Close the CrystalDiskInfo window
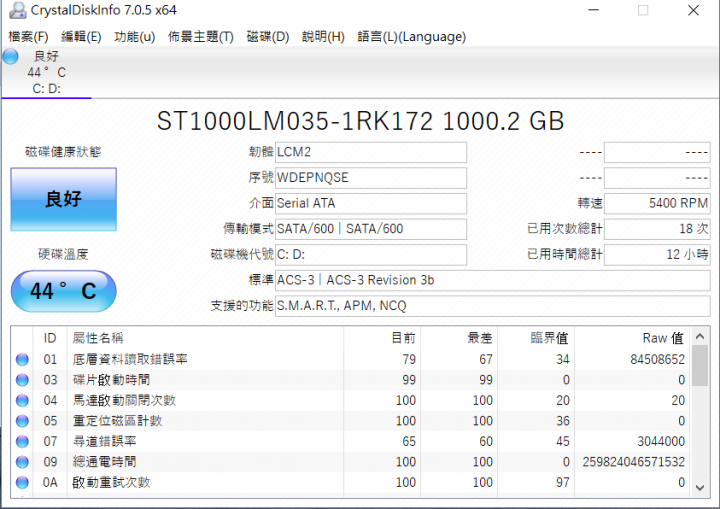Image resolution: width=720 pixels, height=509 pixels. [693, 10]
